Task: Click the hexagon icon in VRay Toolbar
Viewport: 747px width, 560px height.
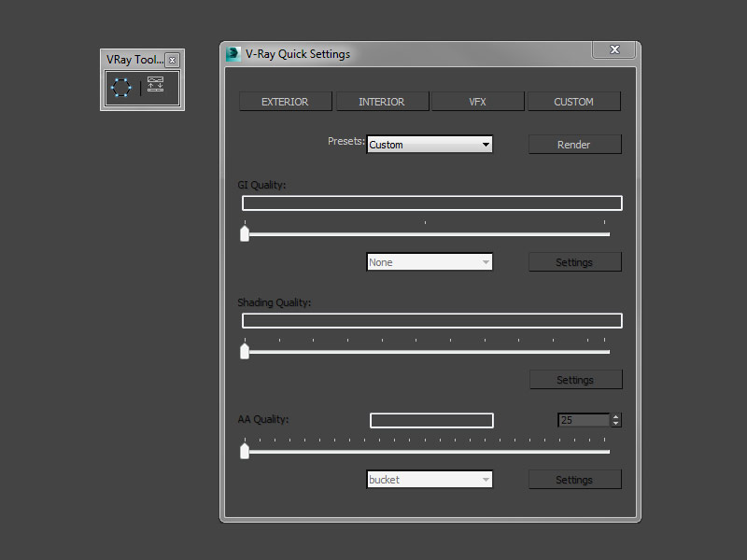Action: 121,88
